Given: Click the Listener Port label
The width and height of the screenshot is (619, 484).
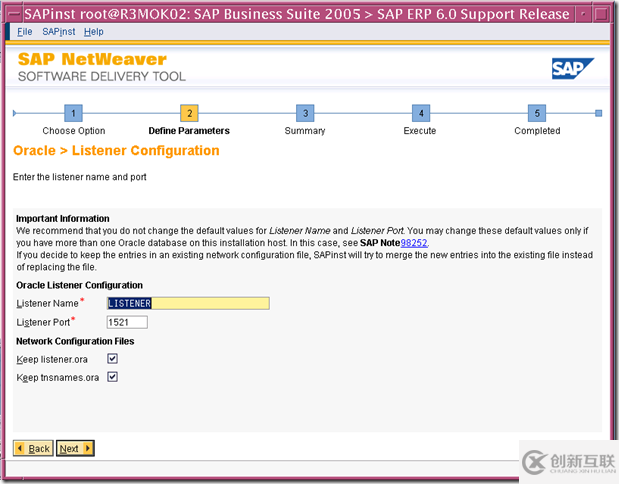Looking at the screenshot, I should point(43,323).
